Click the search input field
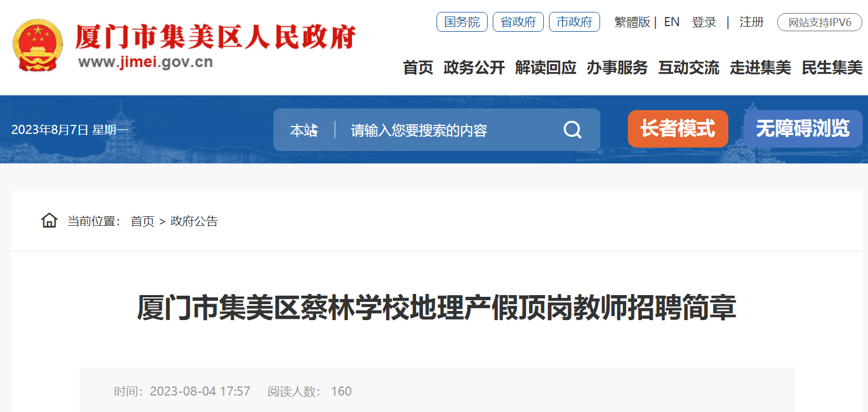The width and height of the screenshot is (868, 412). (448, 130)
